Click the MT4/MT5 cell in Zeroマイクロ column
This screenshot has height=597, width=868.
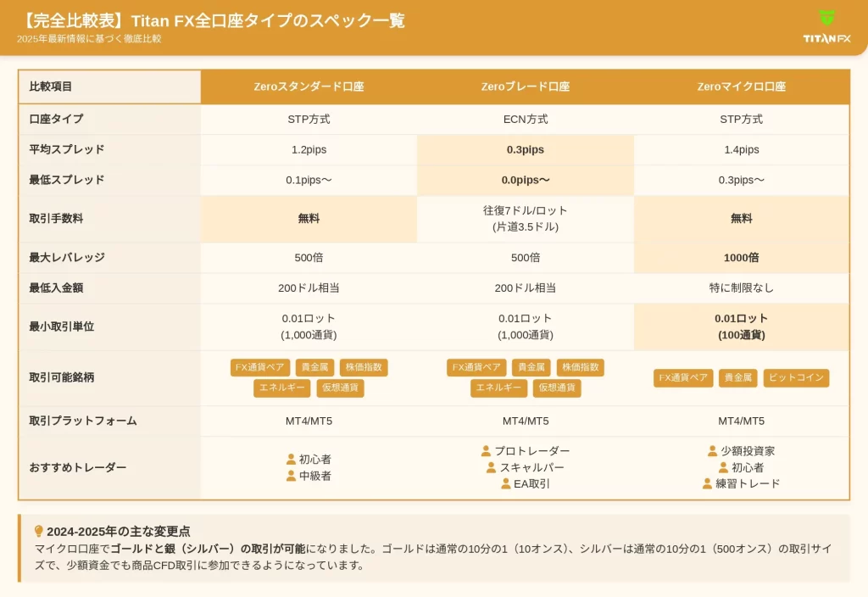(741, 421)
